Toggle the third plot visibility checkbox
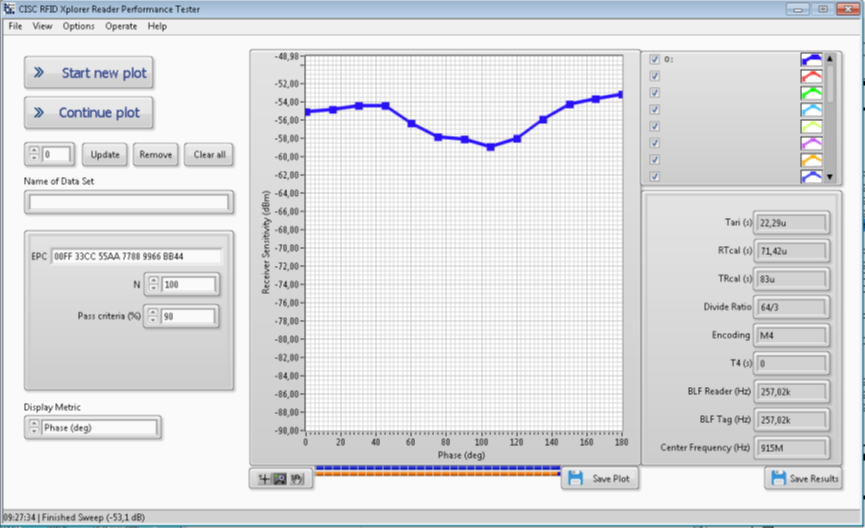 (x=655, y=93)
